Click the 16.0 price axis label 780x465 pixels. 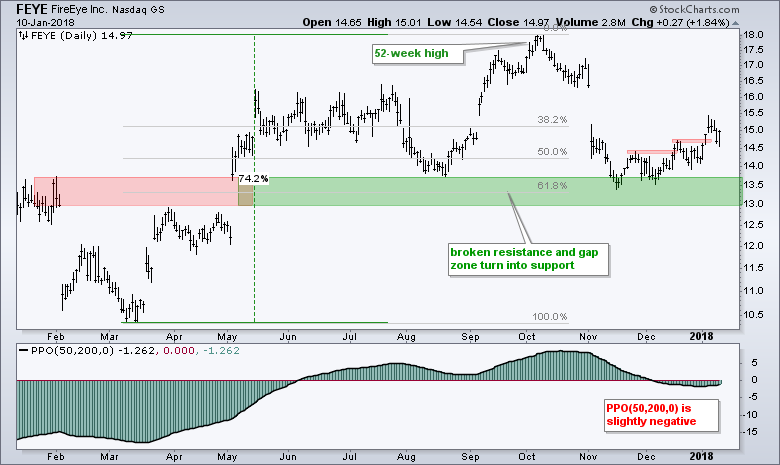753,97
